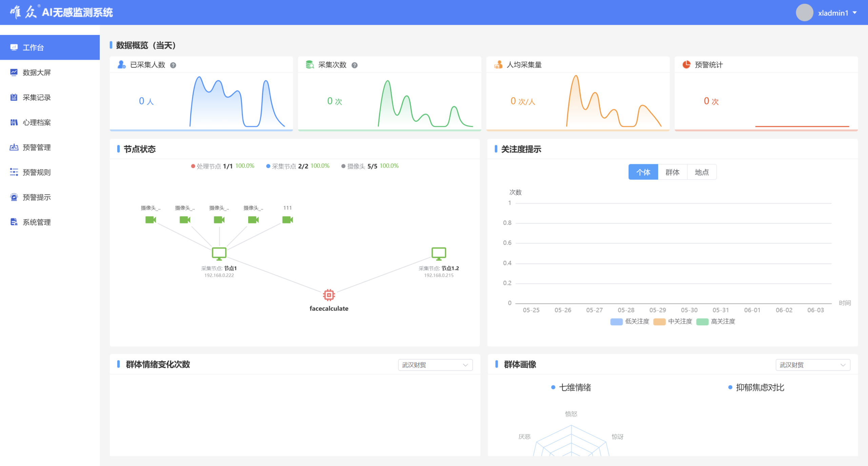Click the help icon next to 采集次数
868x466 pixels.
(354, 65)
